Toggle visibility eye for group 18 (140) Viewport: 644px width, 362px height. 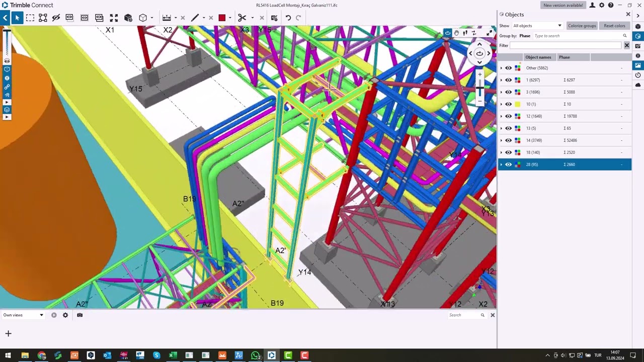[x=509, y=152]
